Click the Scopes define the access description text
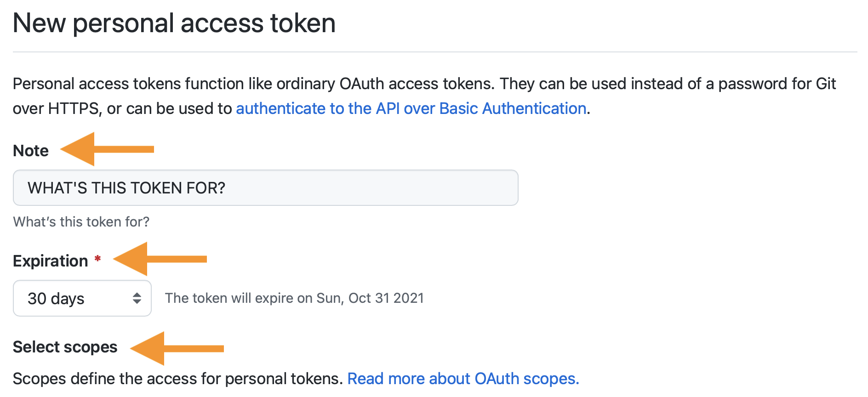Image resolution: width=868 pixels, height=397 pixels. (x=179, y=378)
